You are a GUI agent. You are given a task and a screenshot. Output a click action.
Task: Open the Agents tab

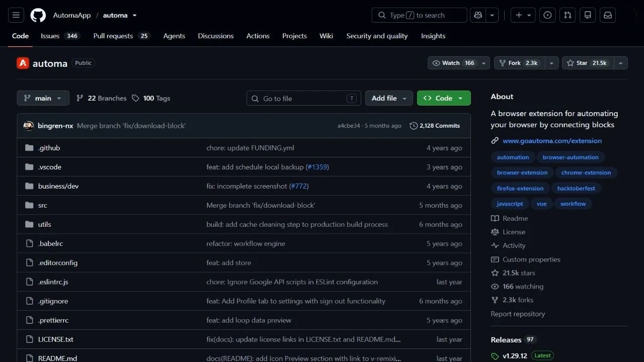[174, 36]
